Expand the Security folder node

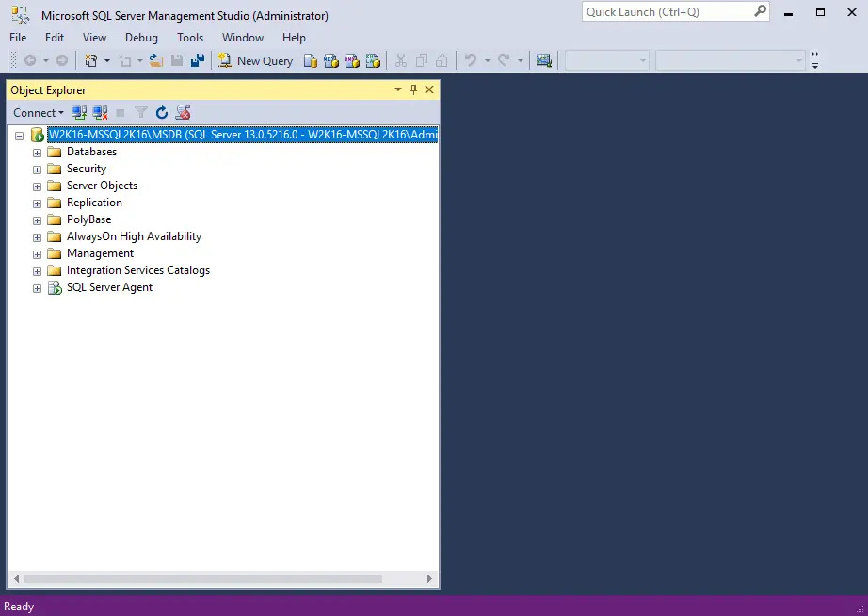(x=38, y=170)
